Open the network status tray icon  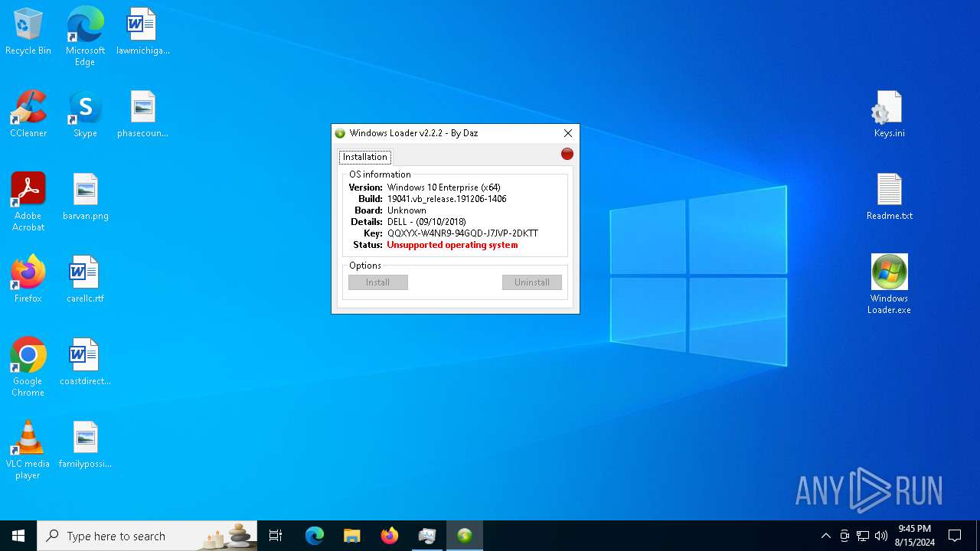(863, 536)
